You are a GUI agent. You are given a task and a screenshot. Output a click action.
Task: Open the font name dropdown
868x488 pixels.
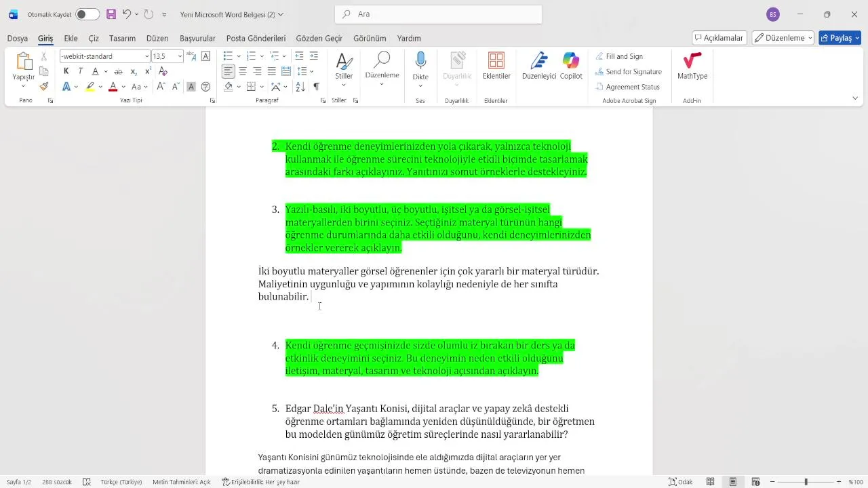click(x=146, y=56)
